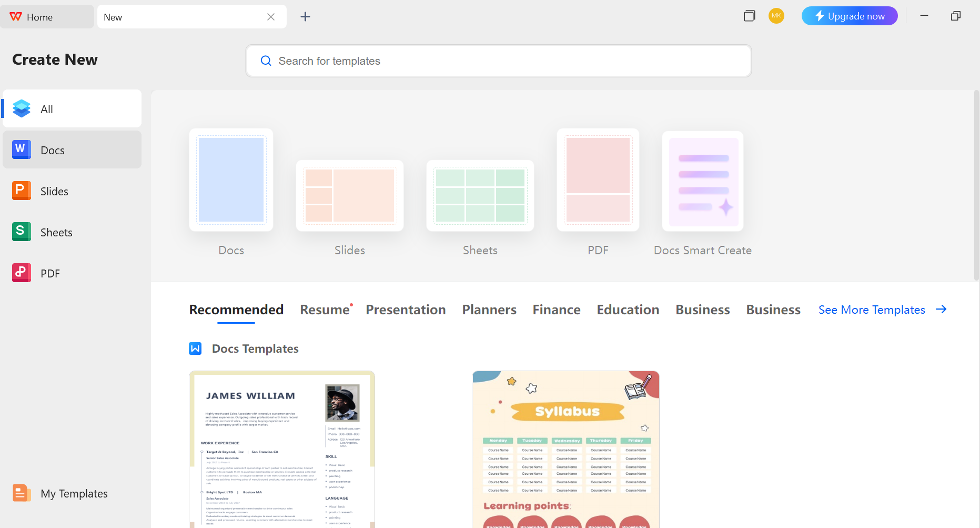Select the PDF sidebar icon
Screen dimensions: 980x528
click(x=22, y=273)
